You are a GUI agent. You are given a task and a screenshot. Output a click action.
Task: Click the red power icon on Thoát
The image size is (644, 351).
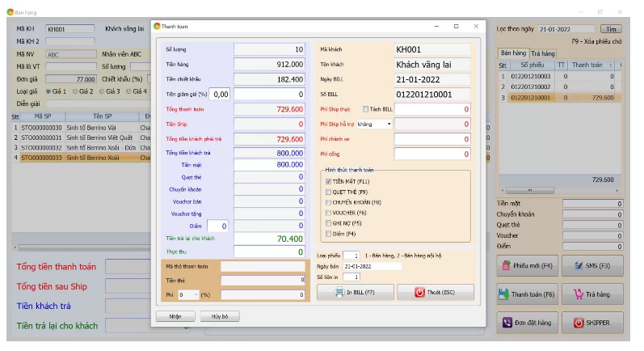coord(419,292)
